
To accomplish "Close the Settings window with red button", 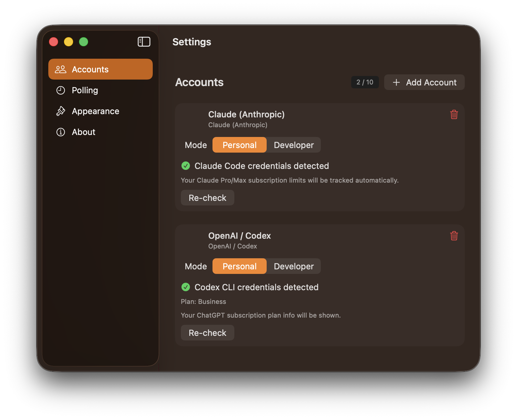I will coord(54,42).
